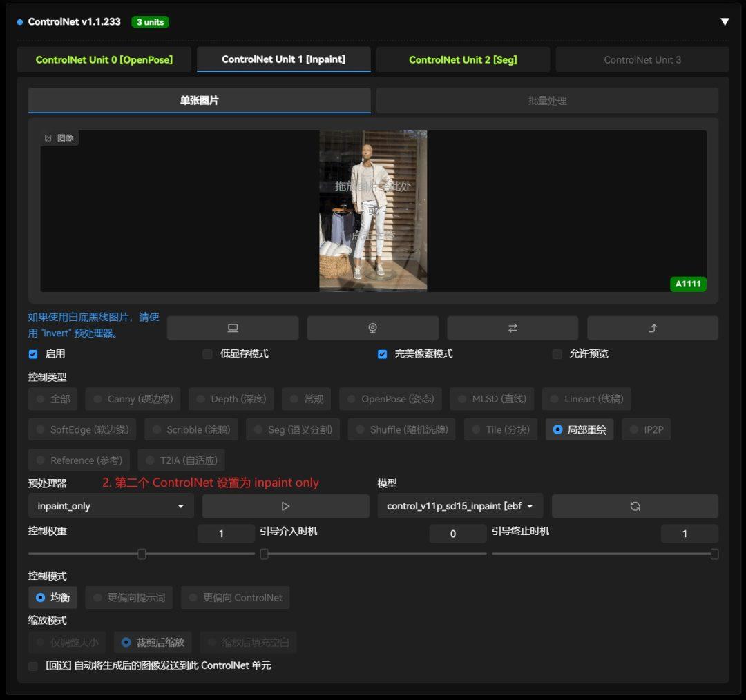Open the ControlNet Unit 2 [Seg] tab

point(463,59)
